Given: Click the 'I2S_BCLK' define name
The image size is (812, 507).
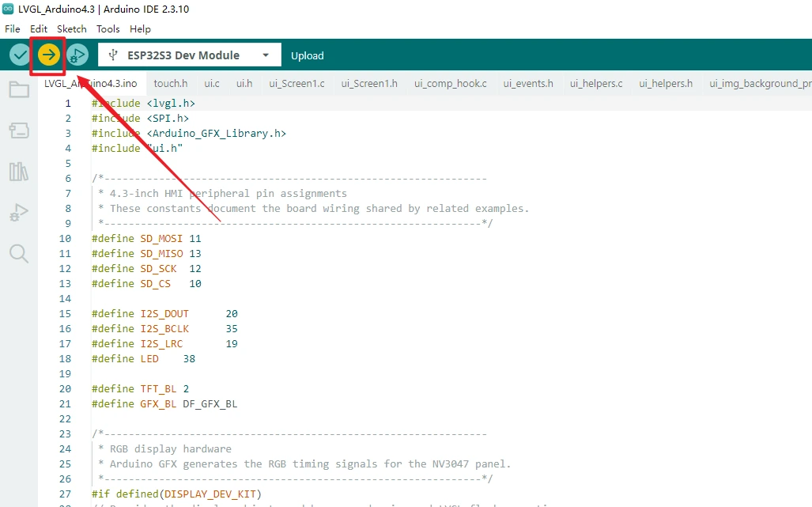Looking at the screenshot, I should (x=164, y=329).
